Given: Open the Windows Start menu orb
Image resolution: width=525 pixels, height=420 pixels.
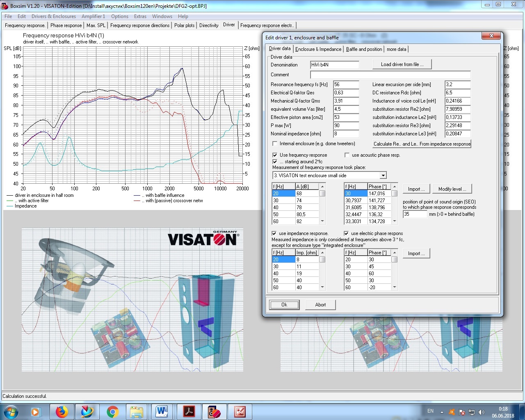Looking at the screenshot, I should (11, 411).
